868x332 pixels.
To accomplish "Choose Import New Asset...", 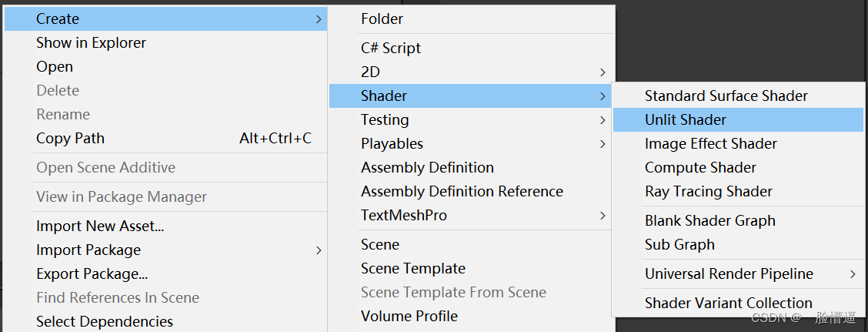I will coord(100,226).
